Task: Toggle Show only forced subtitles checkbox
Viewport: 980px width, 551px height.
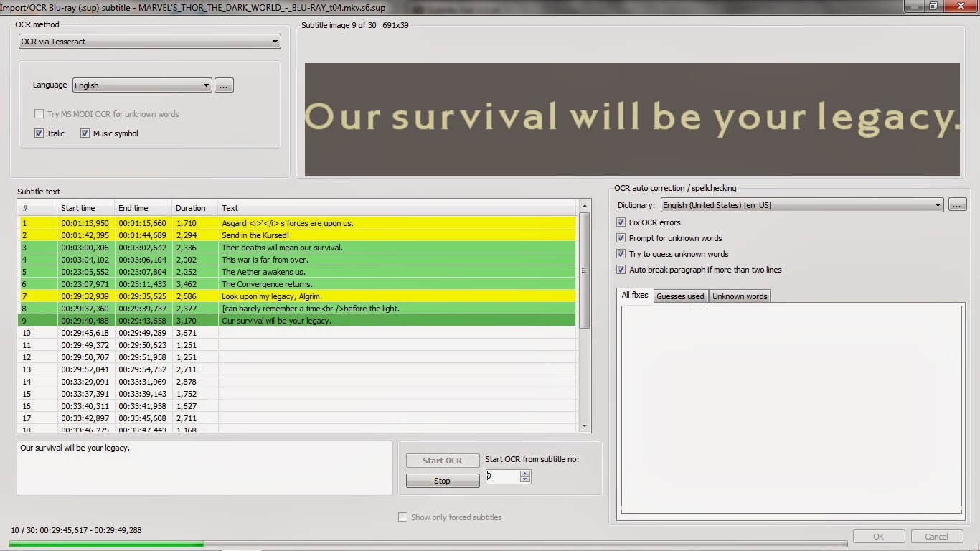Action: click(x=403, y=517)
